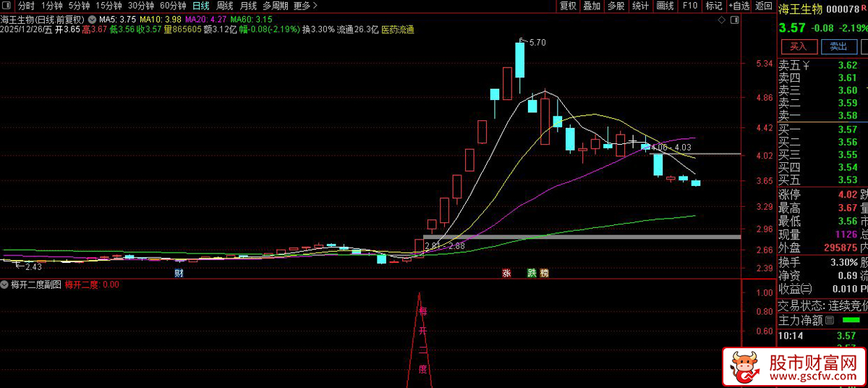Expand the 梅开二度副图 sub-chart menu
This screenshot has height=388, width=868.
point(5,284)
